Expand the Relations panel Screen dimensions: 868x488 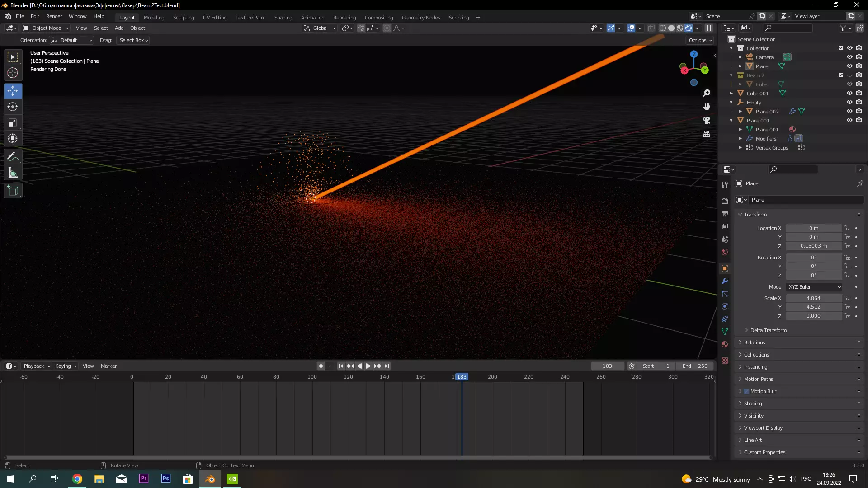754,343
